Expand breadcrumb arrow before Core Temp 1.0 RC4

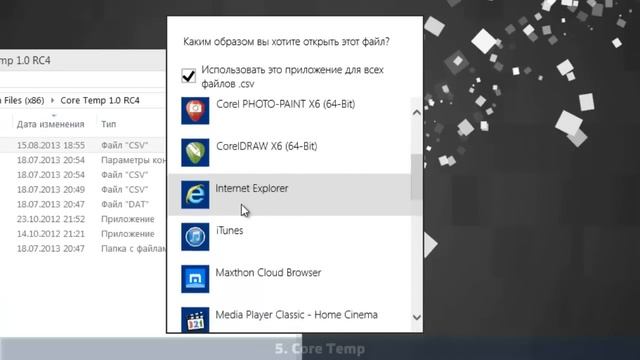(x=52, y=100)
